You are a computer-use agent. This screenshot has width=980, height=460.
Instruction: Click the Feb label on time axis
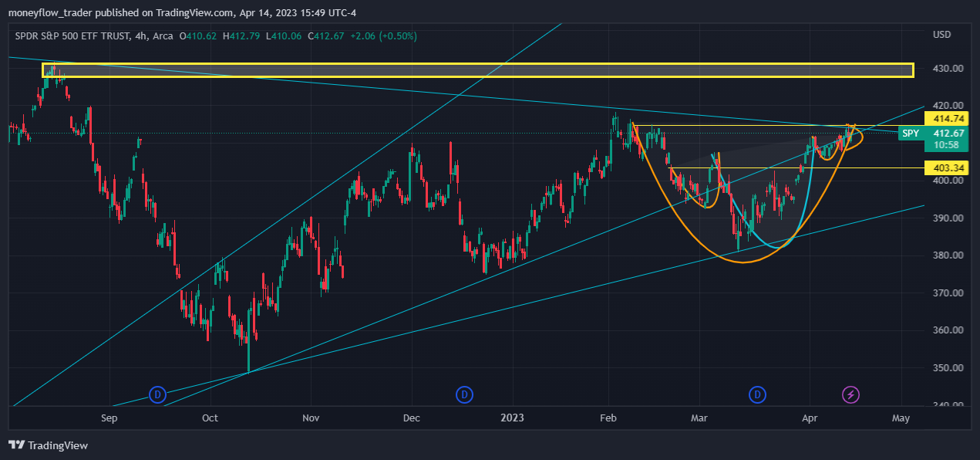click(608, 418)
